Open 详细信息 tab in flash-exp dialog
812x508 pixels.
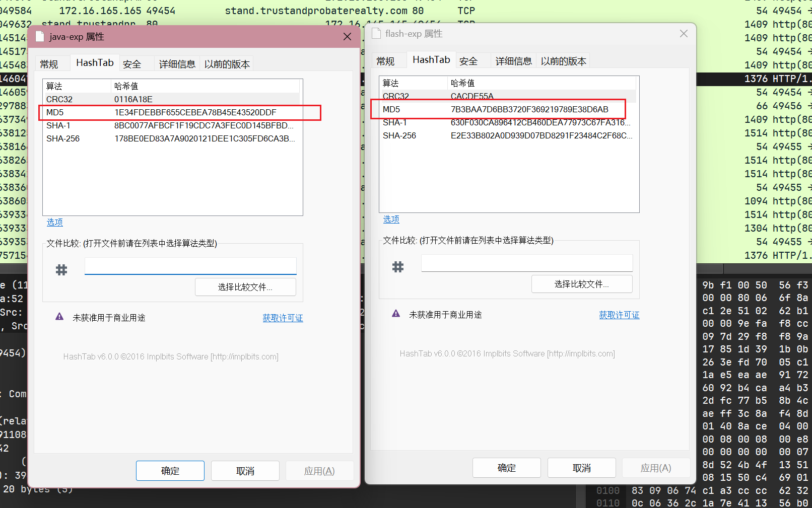coord(513,61)
